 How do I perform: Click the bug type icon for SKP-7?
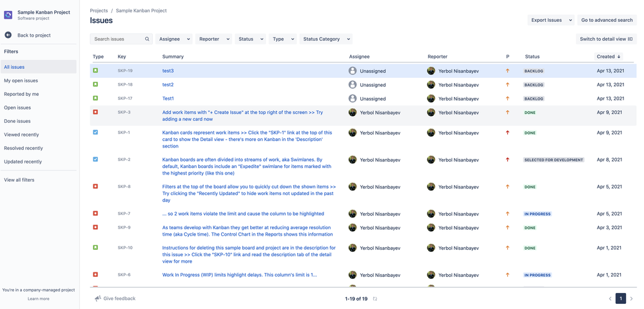pyautogui.click(x=95, y=213)
